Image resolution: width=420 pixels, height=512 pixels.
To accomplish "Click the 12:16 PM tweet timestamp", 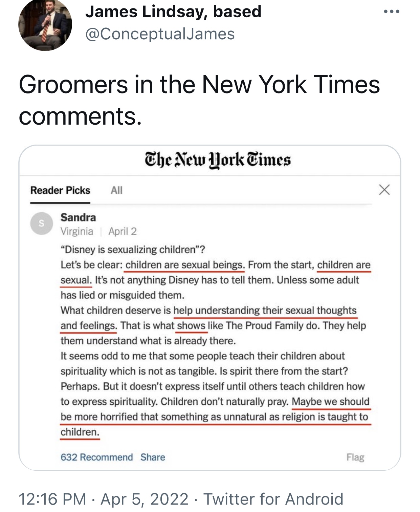I will (52, 499).
